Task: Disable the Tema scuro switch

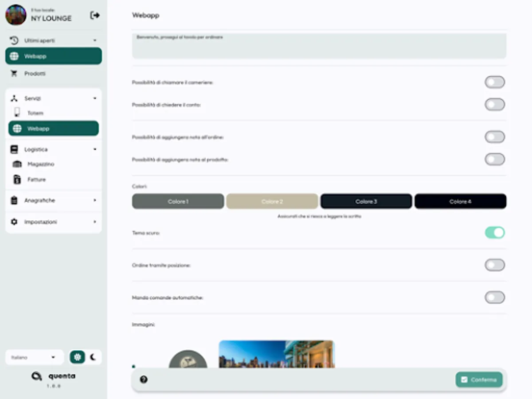Action: (x=494, y=232)
